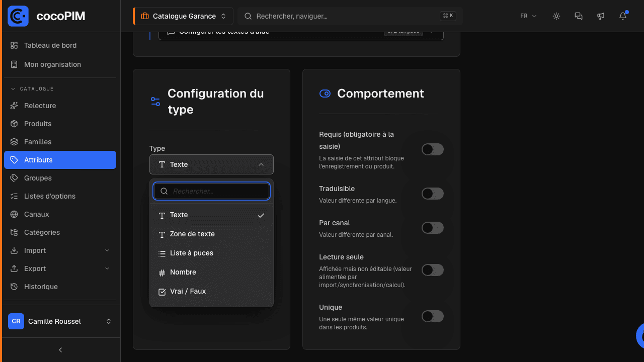644x362 pixels.
Task: Open the Catalogue Garance selector
Action: pyautogui.click(x=184, y=16)
